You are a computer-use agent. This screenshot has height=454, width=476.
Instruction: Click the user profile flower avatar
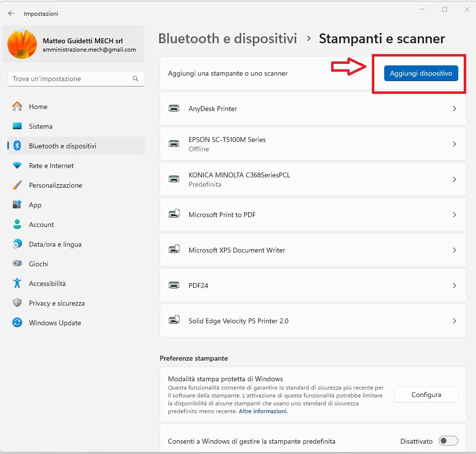click(22, 44)
